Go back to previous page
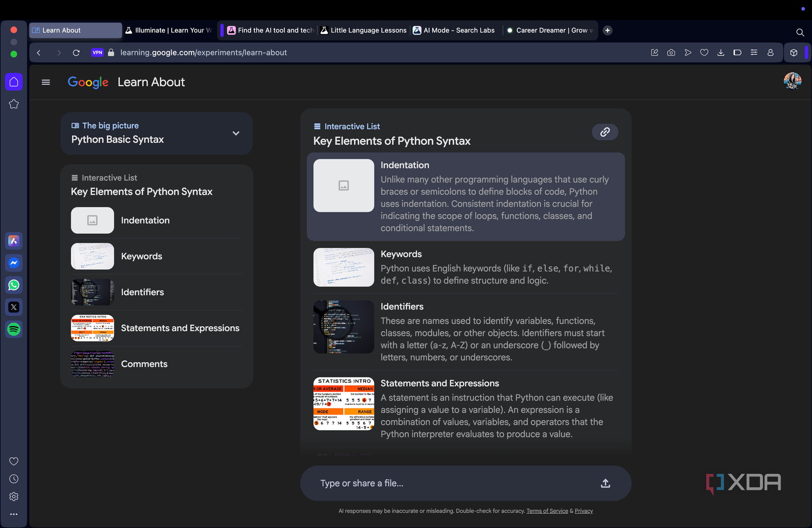Viewport: 812px width, 528px height. pos(38,53)
